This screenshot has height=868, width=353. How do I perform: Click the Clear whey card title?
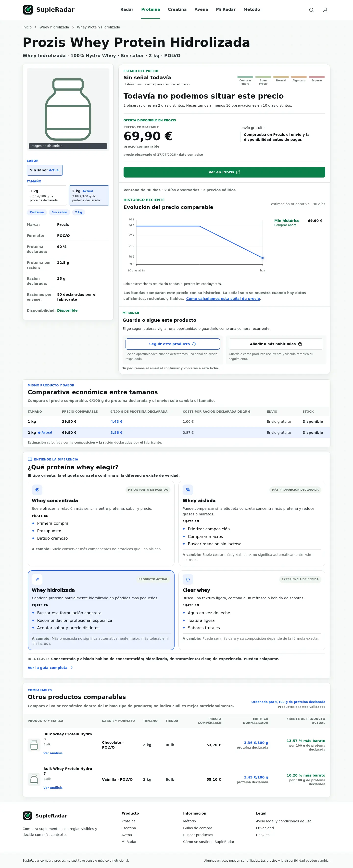(196, 590)
